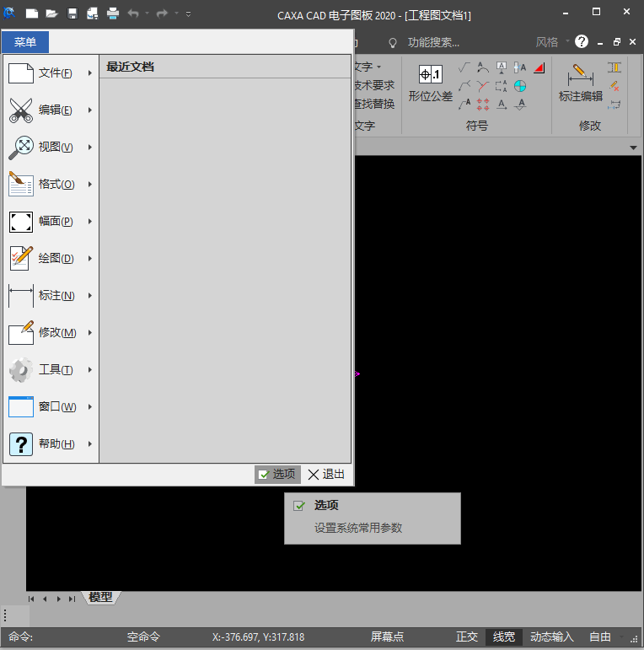Screen dimensions: 644x650
Task: Click the Print icon in quick access toolbar
Action: tap(113, 13)
